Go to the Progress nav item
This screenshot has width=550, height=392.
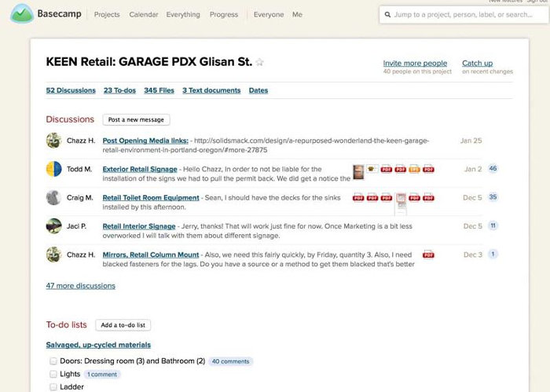coord(225,14)
